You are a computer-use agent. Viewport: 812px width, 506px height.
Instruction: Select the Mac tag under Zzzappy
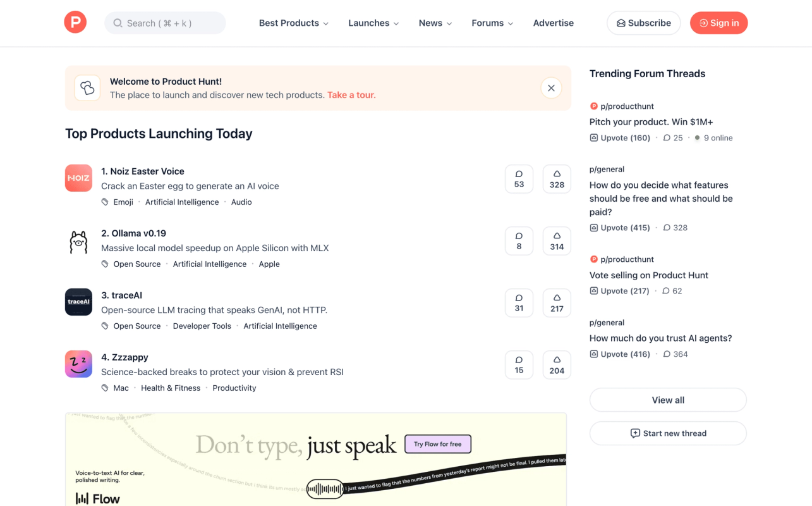coord(121,388)
